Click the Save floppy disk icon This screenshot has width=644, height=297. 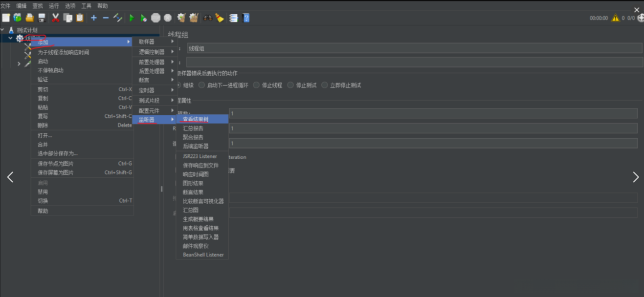tap(42, 18)
